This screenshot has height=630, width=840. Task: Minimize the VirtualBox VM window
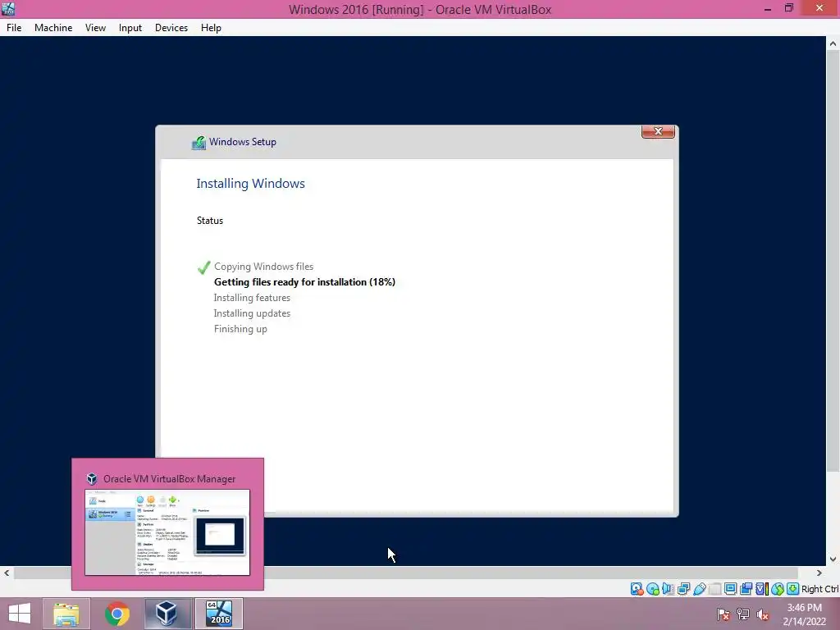[x=768, y=8]
